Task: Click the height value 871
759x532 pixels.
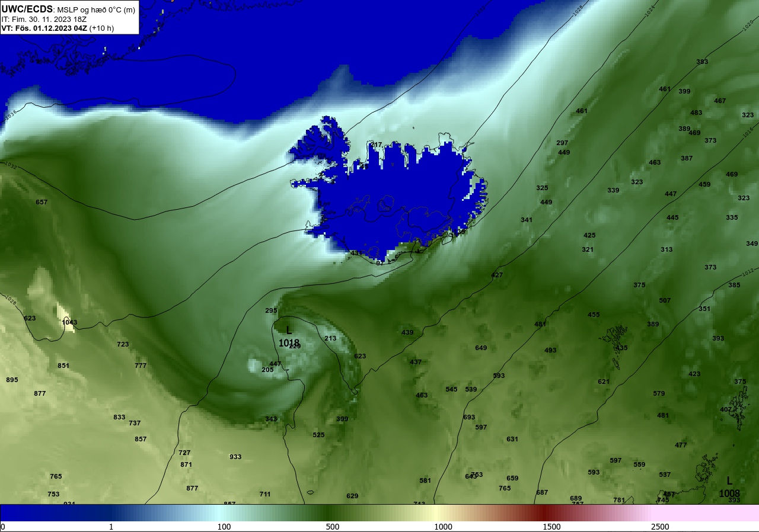Action: [186, 464]
